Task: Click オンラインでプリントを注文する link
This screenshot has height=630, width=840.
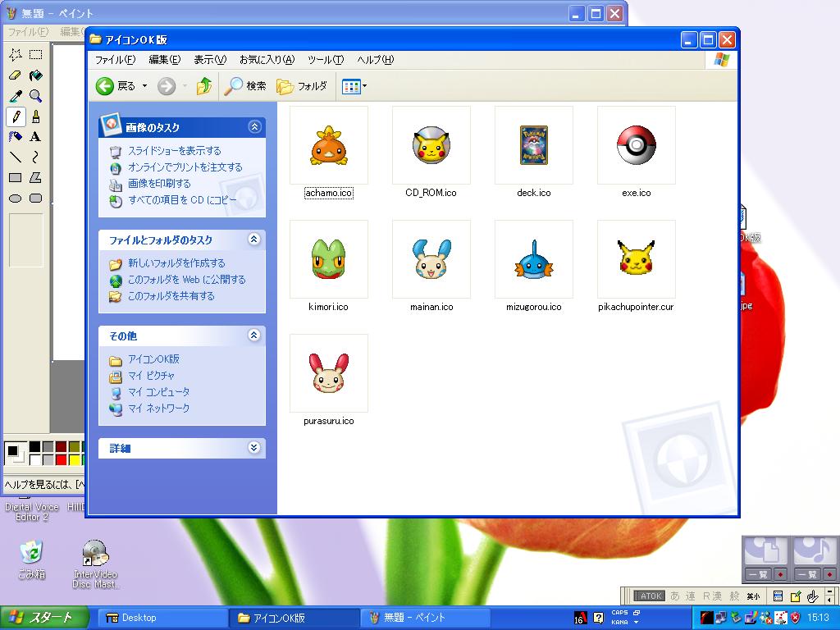Action: [x=185, y=167]
